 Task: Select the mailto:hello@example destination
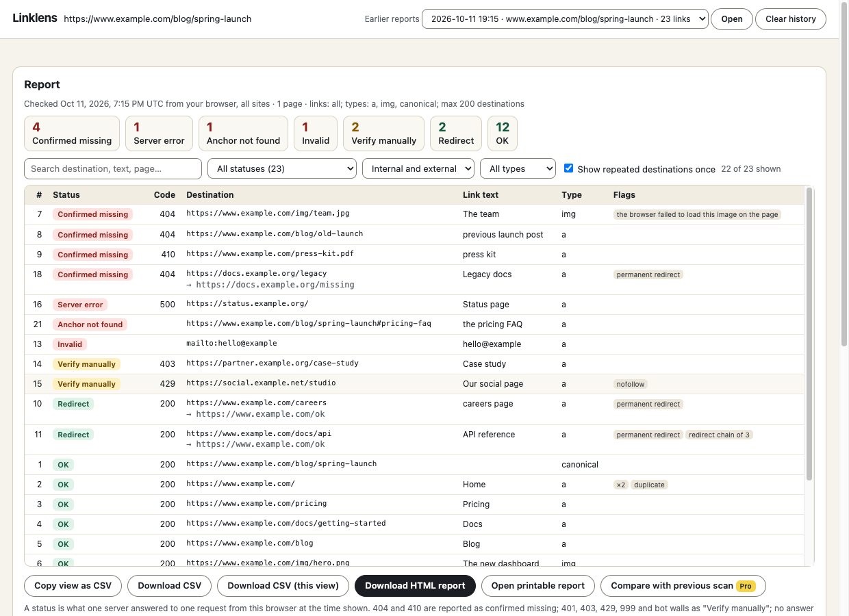(x=231, y=344)
